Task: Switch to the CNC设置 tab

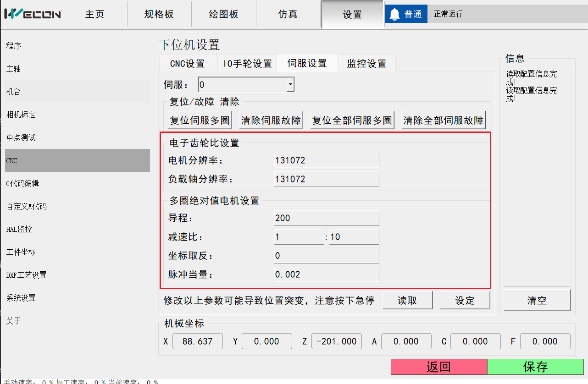Action: tap(187, 64)
